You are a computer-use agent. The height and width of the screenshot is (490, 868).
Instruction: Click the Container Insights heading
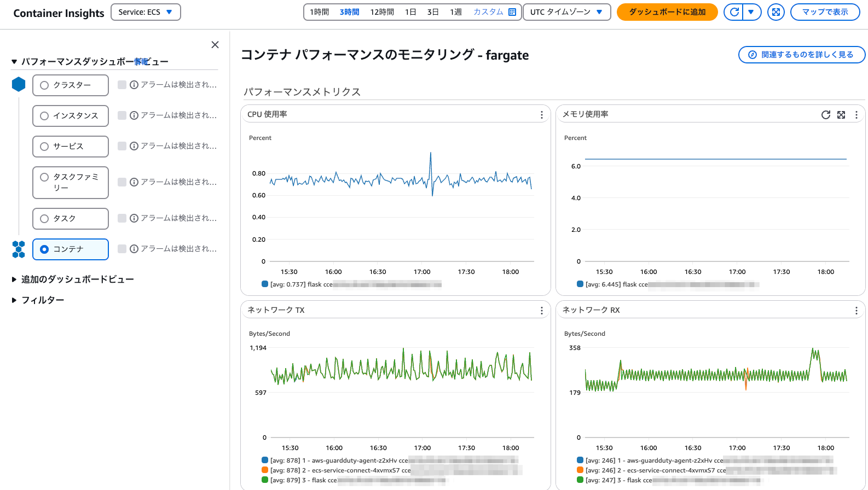(59, 13)
